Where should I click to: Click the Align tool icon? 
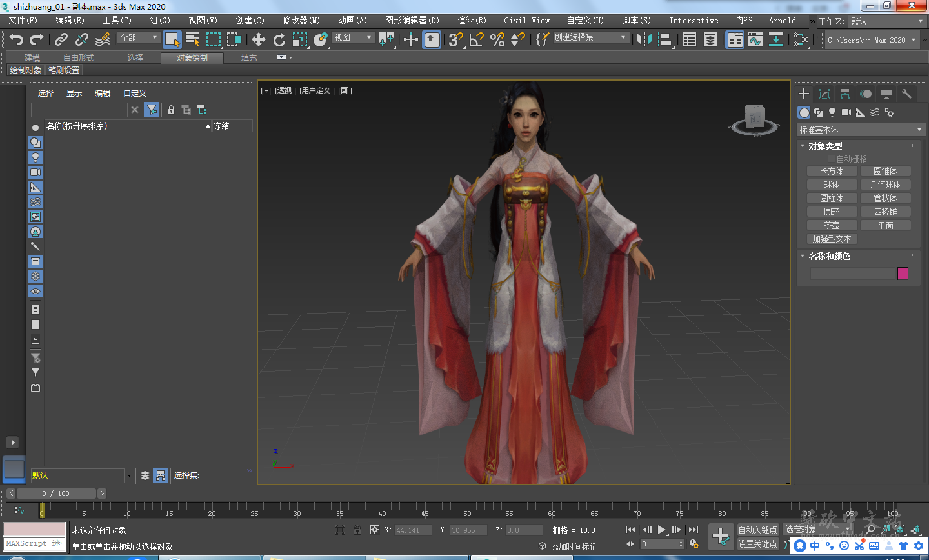[665, 40]
